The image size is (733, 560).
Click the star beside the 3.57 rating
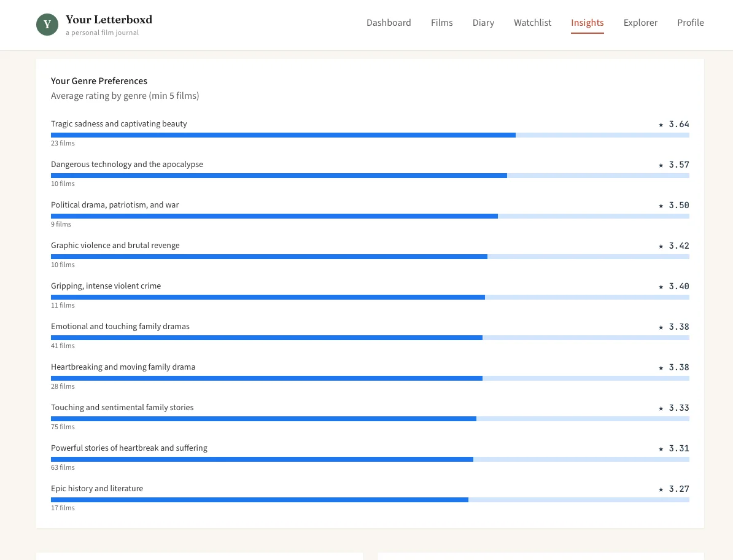pos(661,165)
